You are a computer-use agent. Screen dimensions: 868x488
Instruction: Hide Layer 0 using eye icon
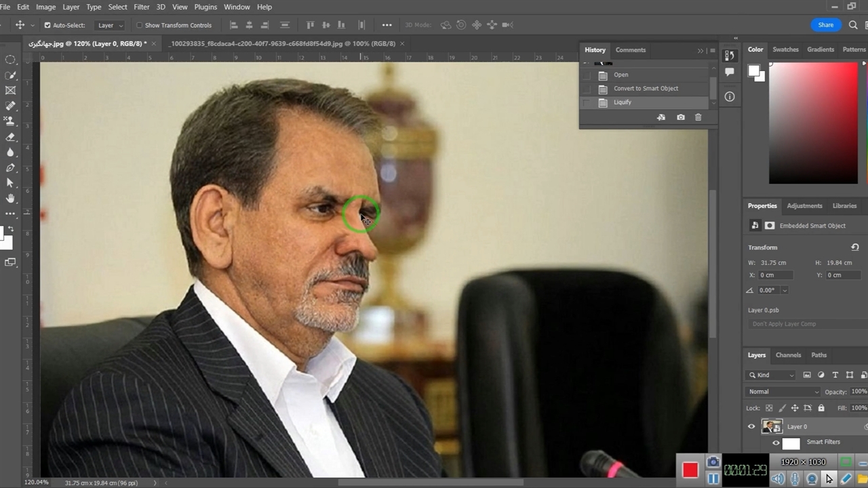(751, 426)
